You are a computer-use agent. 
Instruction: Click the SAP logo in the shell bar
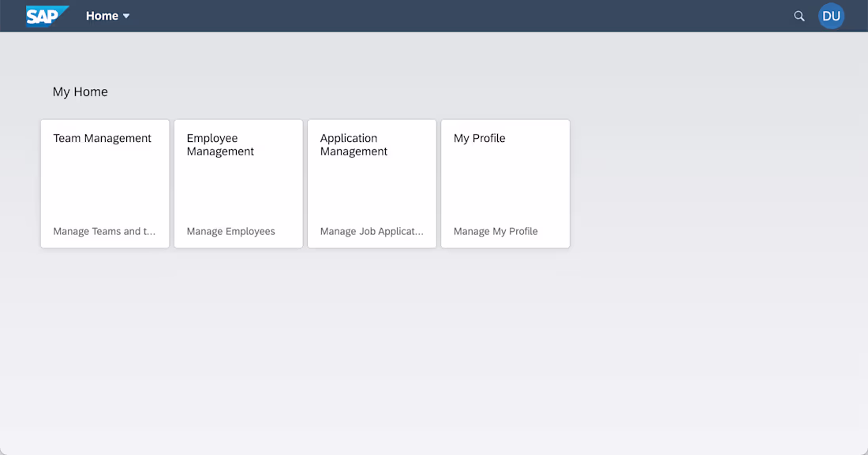[x=46, y=15]
